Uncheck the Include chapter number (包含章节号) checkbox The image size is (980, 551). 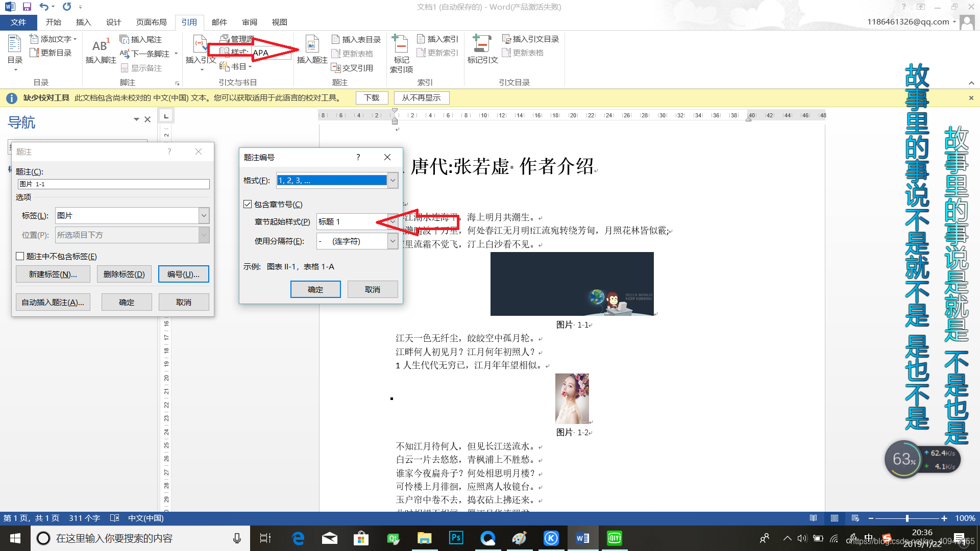[248, 205]
